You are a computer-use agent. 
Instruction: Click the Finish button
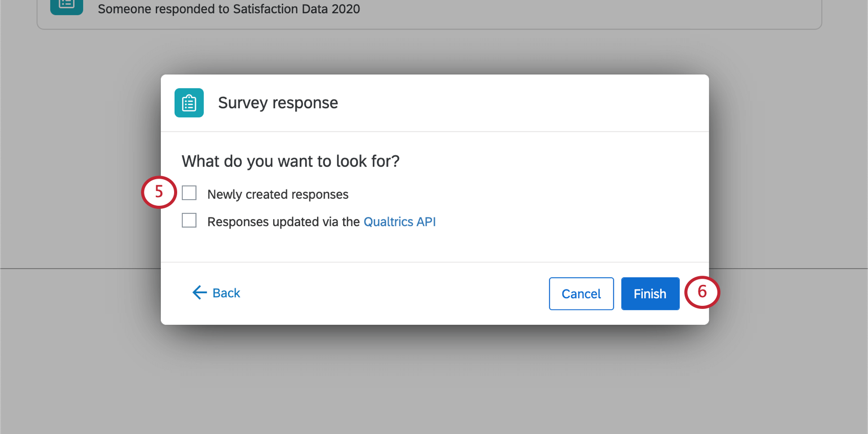pyautogui.click(x=649, y=294)
